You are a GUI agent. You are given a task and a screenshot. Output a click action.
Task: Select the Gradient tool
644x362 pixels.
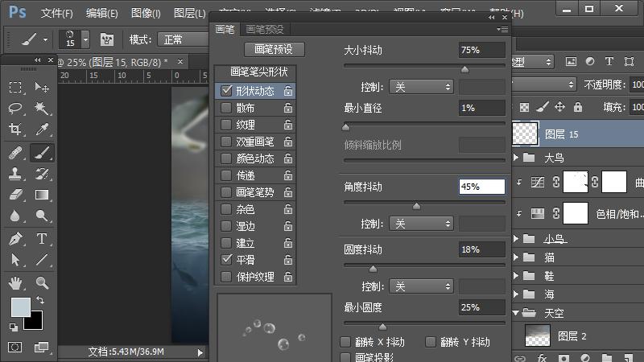coord(42,195)
